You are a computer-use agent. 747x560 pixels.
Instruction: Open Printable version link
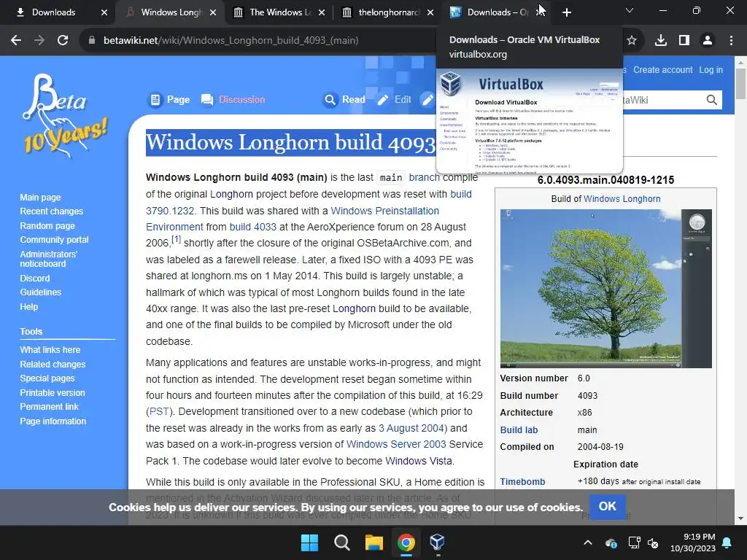53,393
